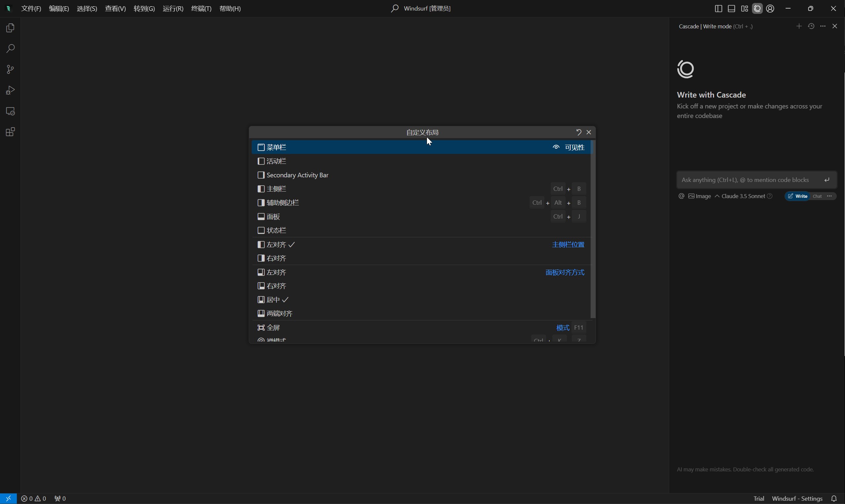Open Cascade panel more options ellipsis
Screen dimensions: 845x504
(823, 26)
